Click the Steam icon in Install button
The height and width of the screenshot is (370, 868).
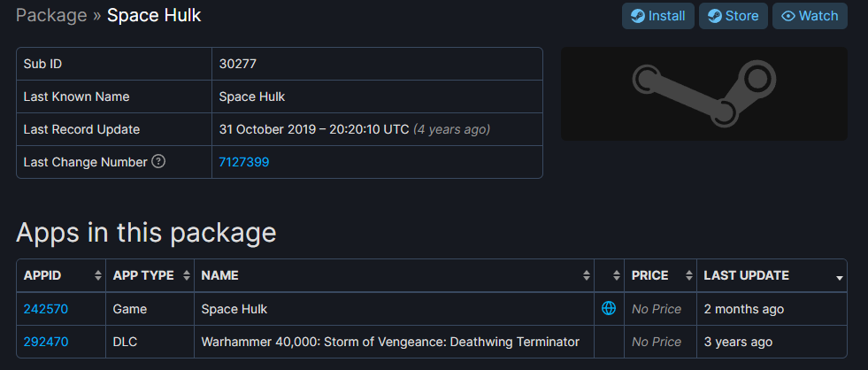pyautogui.click(x=636, y=16)
